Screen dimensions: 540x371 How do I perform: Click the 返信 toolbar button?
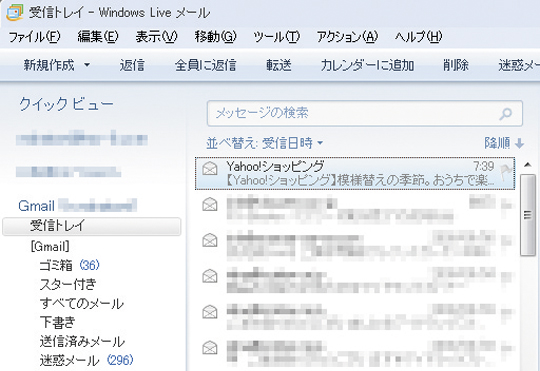(132, 65)
